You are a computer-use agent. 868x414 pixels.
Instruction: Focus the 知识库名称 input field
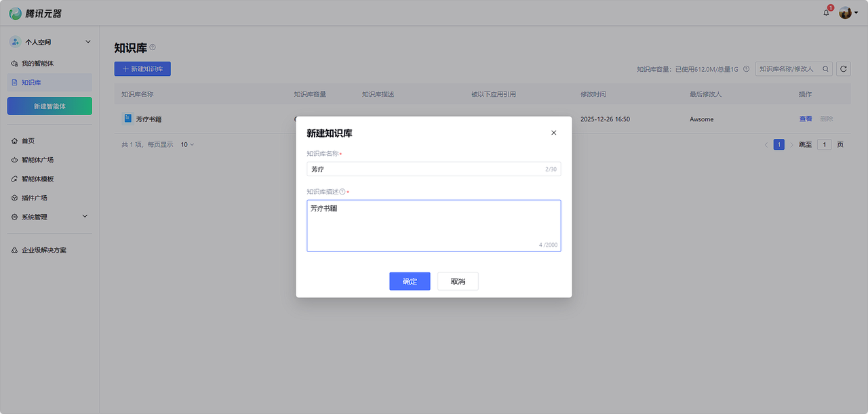click(434, 169)
